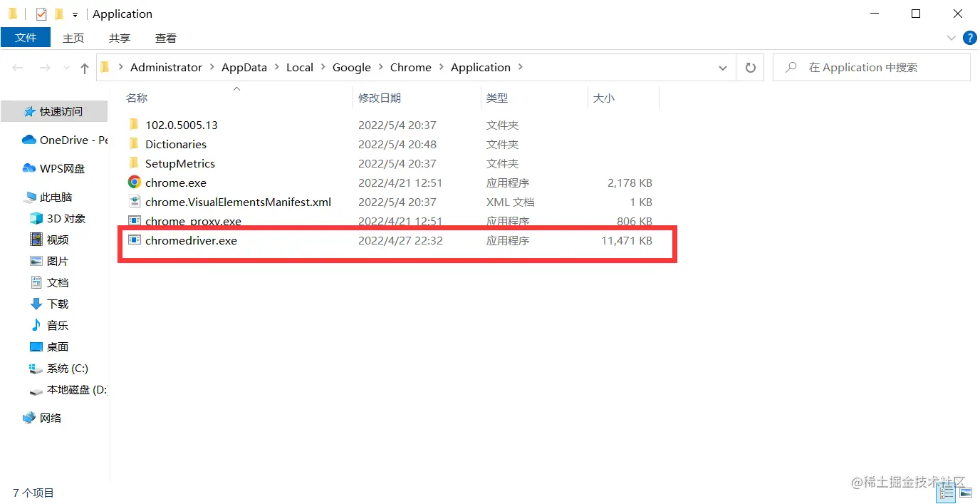Sort by the 修改日期 column header
Screen dimensions: 980x504
click(x=380, y=98)
